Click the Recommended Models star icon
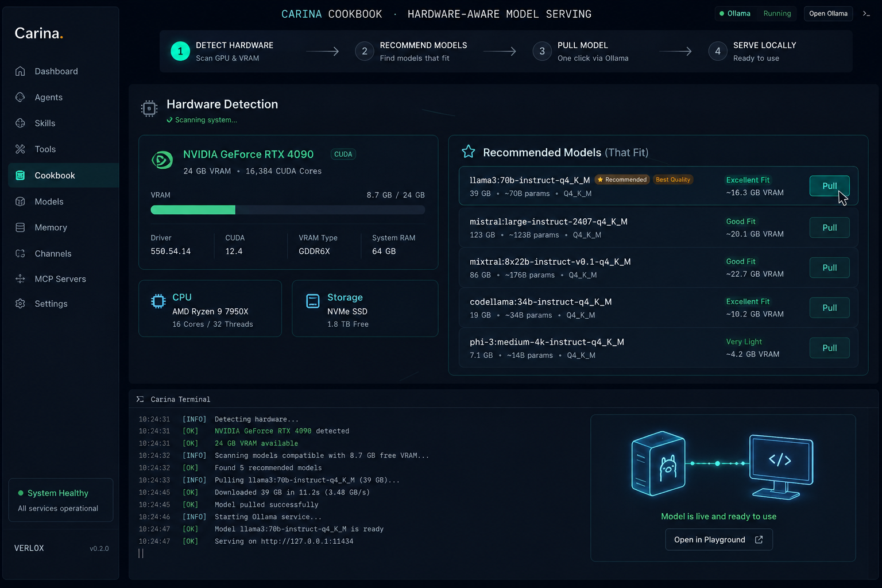This screenshot has width=882, height=588. (x=469, y=152)
